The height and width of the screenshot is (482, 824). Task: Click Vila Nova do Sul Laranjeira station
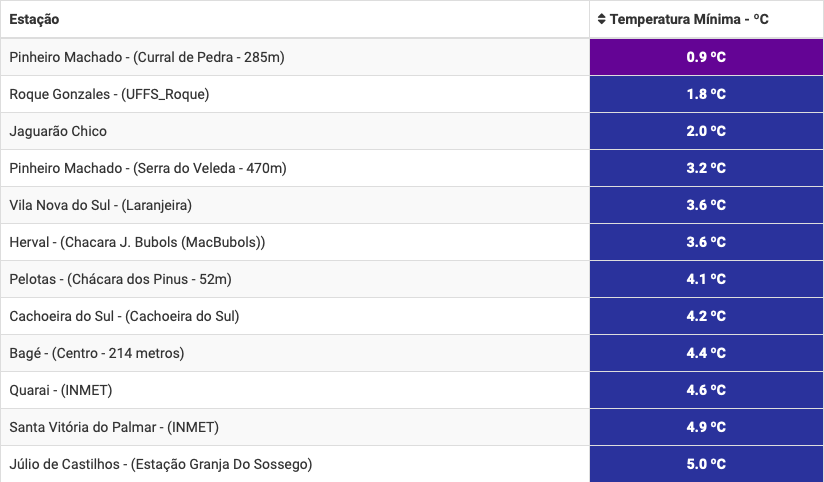click(x=100, y=205)
